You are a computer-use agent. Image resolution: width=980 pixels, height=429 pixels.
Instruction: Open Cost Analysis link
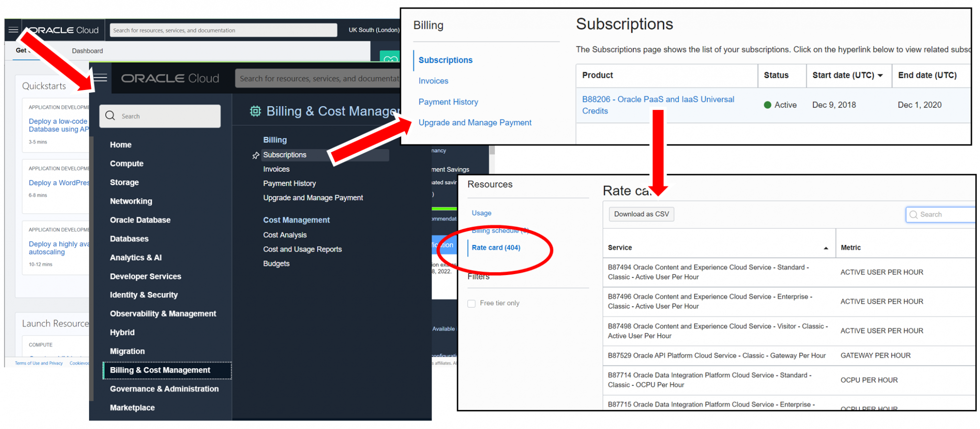[x=285, y=235]
